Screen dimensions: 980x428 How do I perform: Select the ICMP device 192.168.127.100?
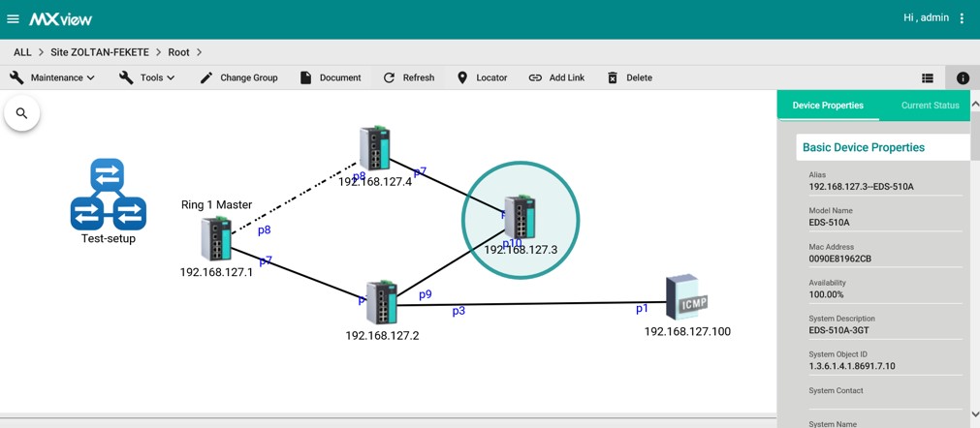coord(686,297)
